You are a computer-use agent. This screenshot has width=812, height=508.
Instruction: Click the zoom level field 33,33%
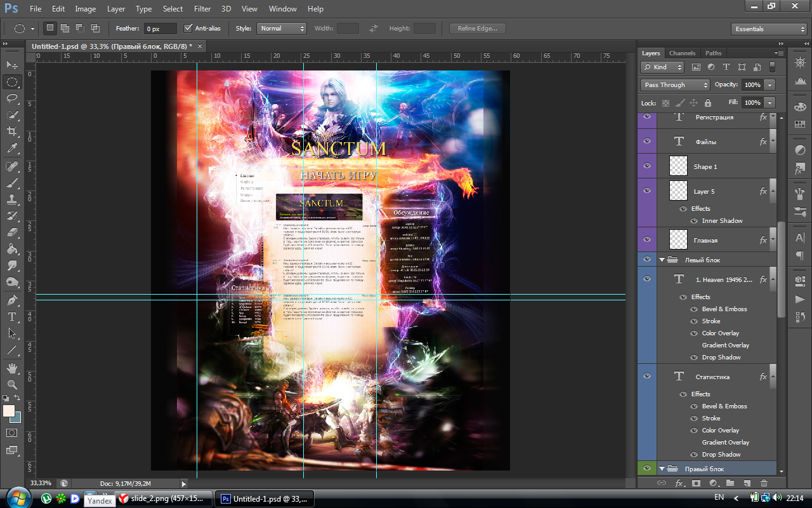(x=42, y=483)
